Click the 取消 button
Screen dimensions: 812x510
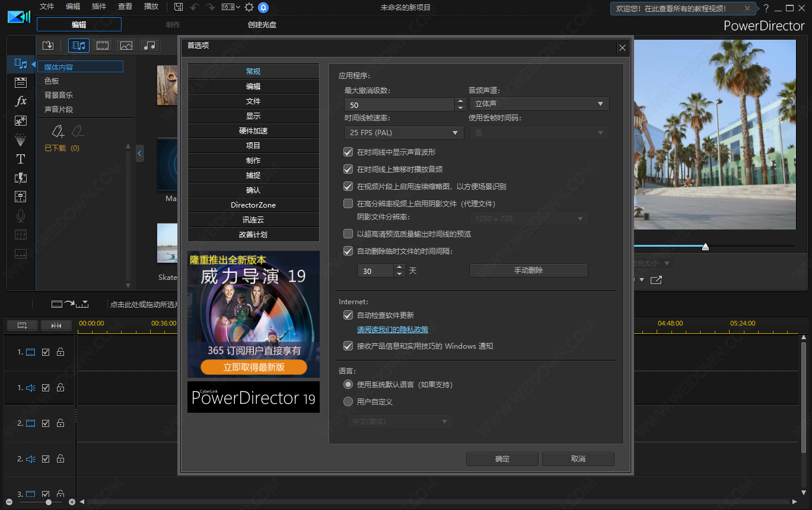(x=578, y=459)
